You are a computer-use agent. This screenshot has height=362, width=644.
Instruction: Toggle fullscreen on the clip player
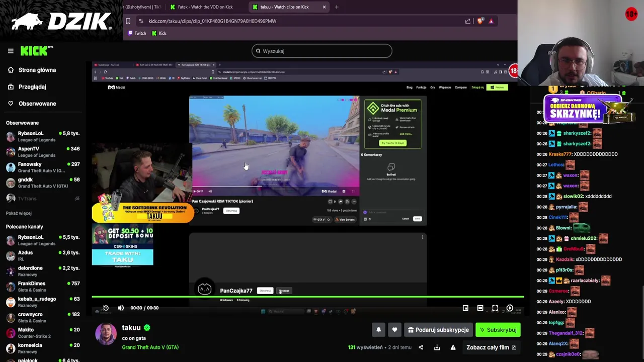(x=495, y=308)
